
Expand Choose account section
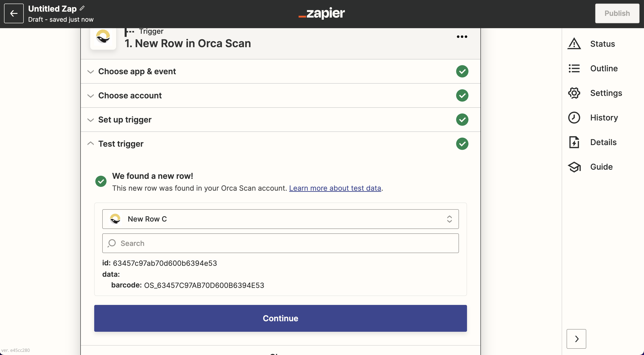click(x=130, y=95)
